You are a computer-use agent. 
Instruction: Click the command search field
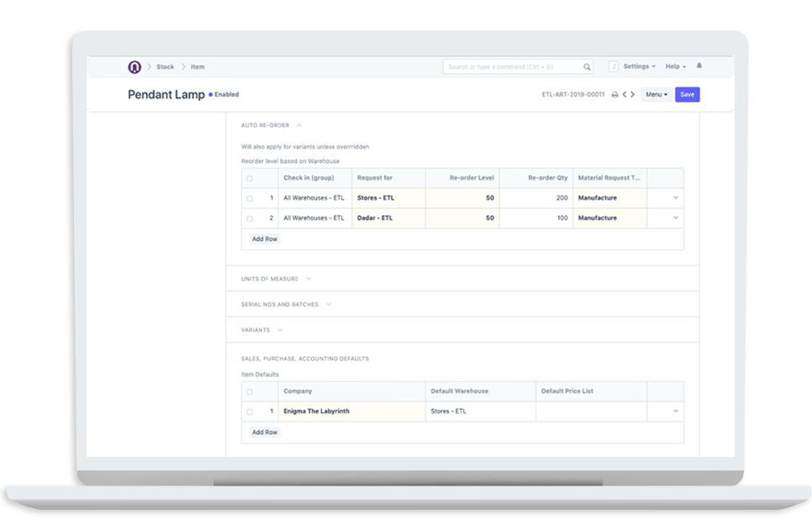coord(504,66)
